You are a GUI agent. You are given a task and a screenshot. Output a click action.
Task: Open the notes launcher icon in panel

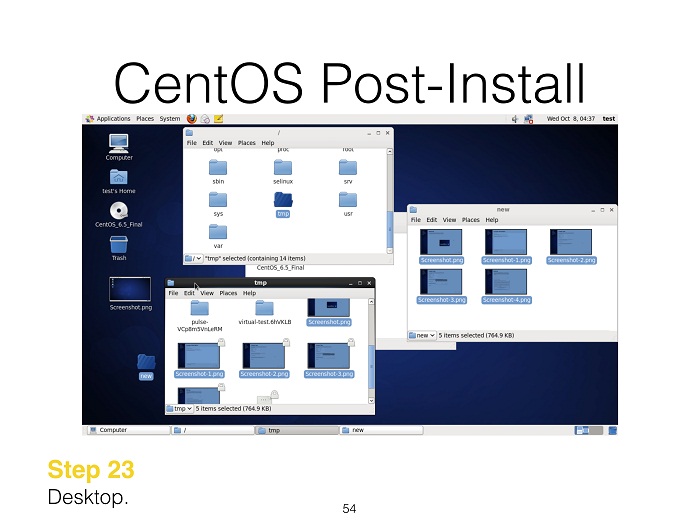(x=218, y=119)
